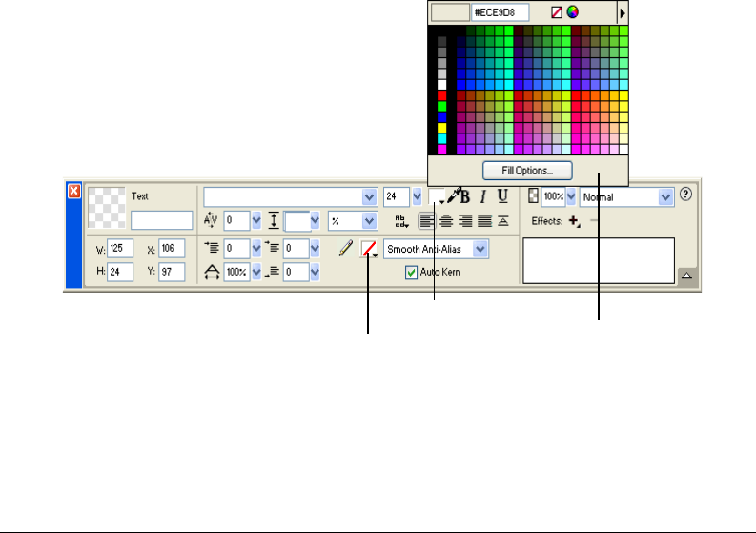Open the Normal blend mode dropdown
The image size is (756, 533).
pos(665,196)
